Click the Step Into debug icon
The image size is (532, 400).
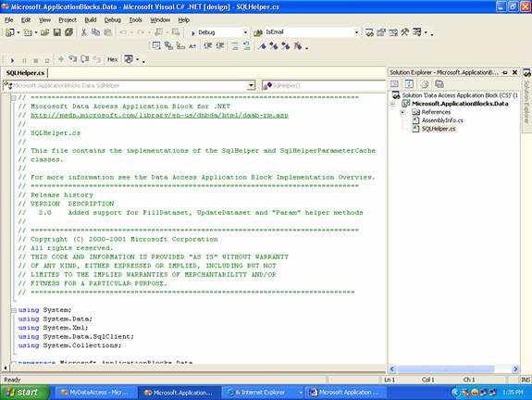(x=72, y=59)
